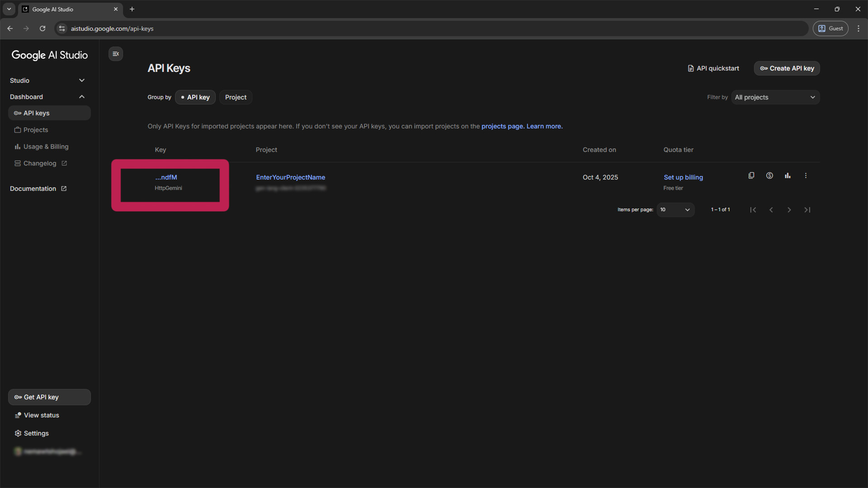Reload the current page

pos(42,28)
